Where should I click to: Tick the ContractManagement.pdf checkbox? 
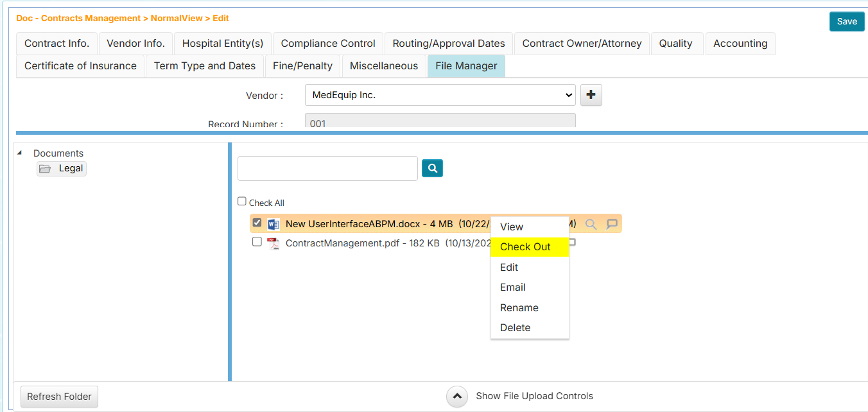257,242
